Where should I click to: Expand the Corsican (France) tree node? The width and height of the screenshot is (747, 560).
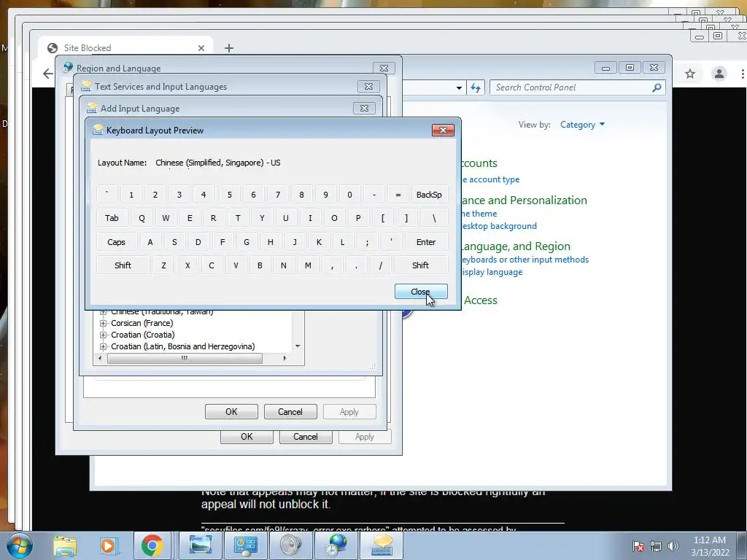(x=103, y=323)
